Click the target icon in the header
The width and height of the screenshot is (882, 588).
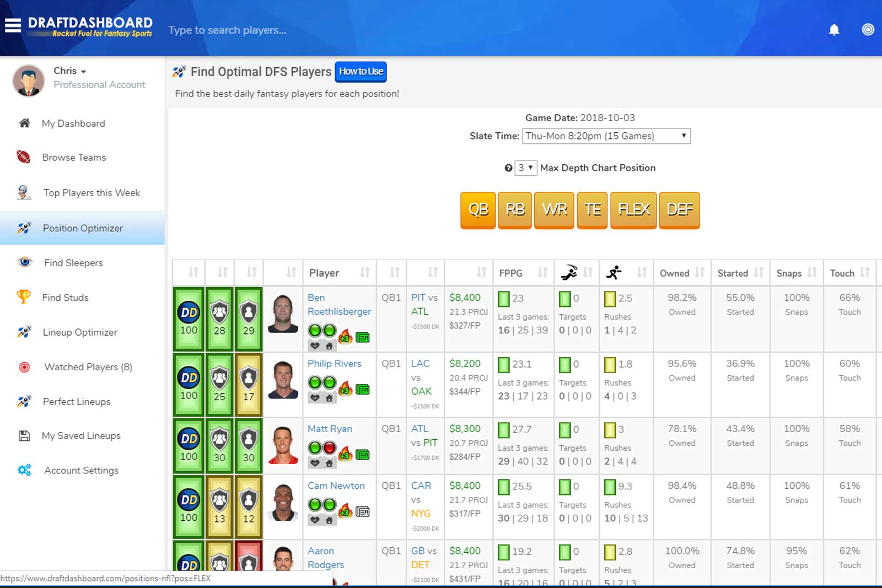[868, 30]
